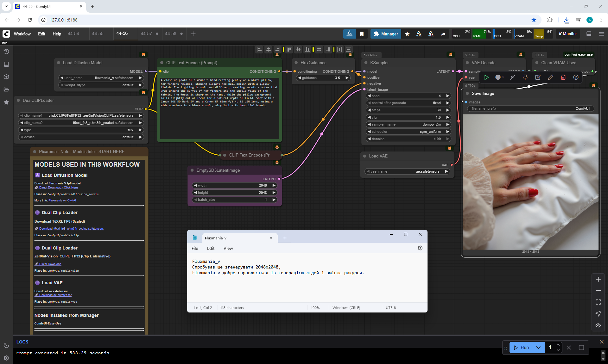Click the generated hand image preview
The height and width of the screenshot is (364, 608).
point(530,182)
